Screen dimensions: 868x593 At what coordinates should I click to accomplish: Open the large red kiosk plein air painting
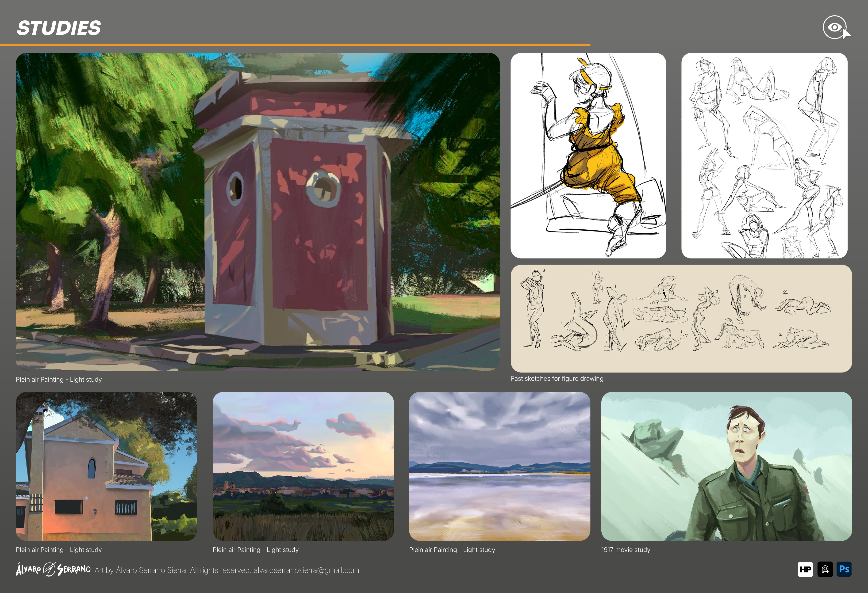coord(257,211)
